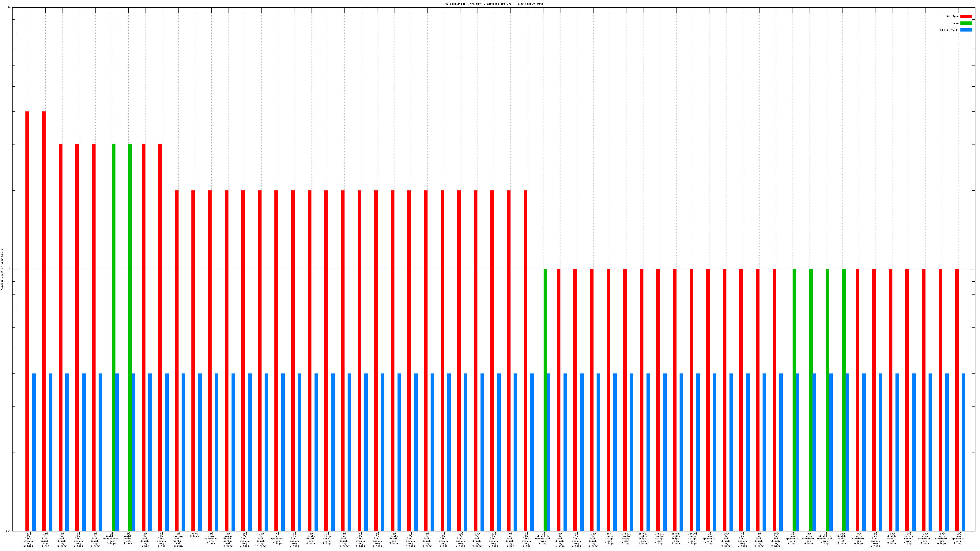The image size is (980, 551).
Task: Click the RBL Statistics chart title
Action: point(493,4)
